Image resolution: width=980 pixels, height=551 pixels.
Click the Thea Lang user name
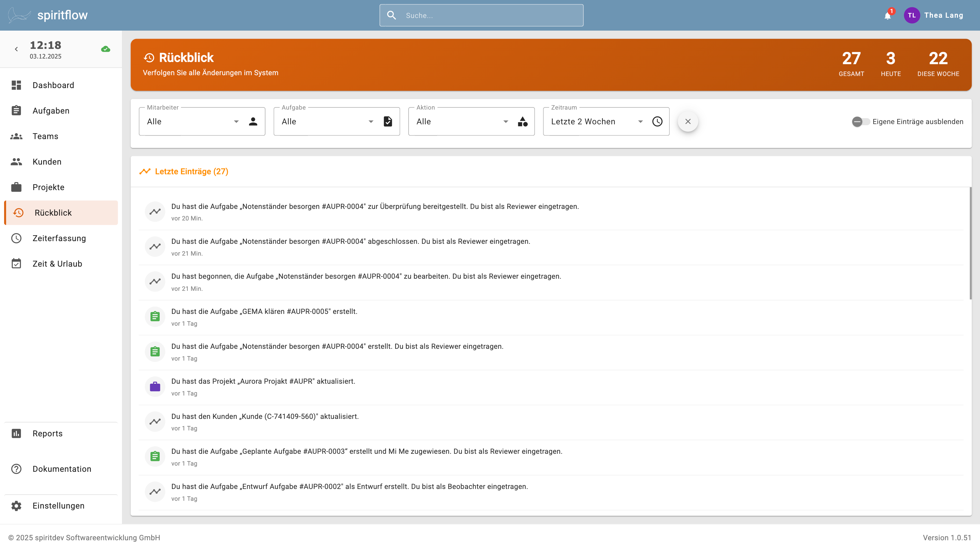coord(943,15)
